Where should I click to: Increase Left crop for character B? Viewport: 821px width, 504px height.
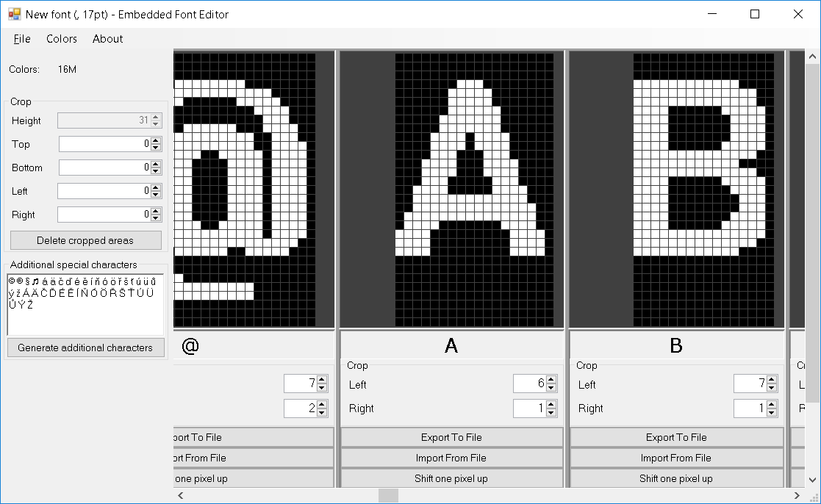(x=772, y=381)
